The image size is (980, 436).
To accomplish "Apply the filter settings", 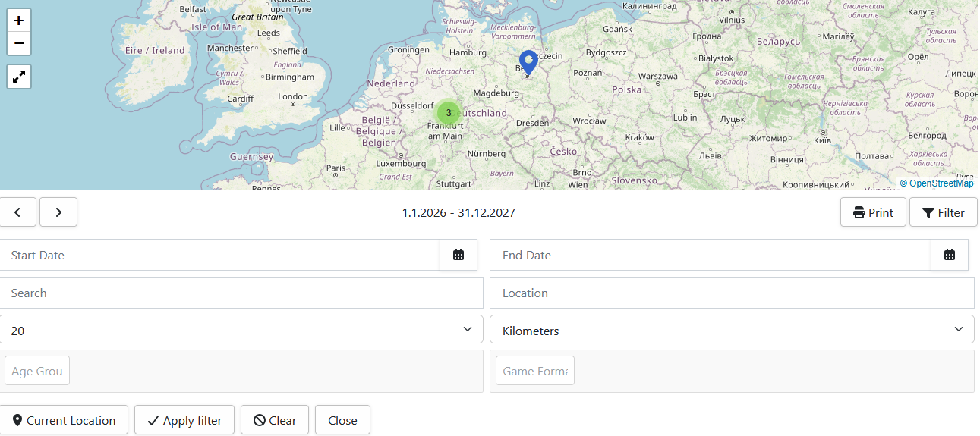I will click(x=184, y=420).
